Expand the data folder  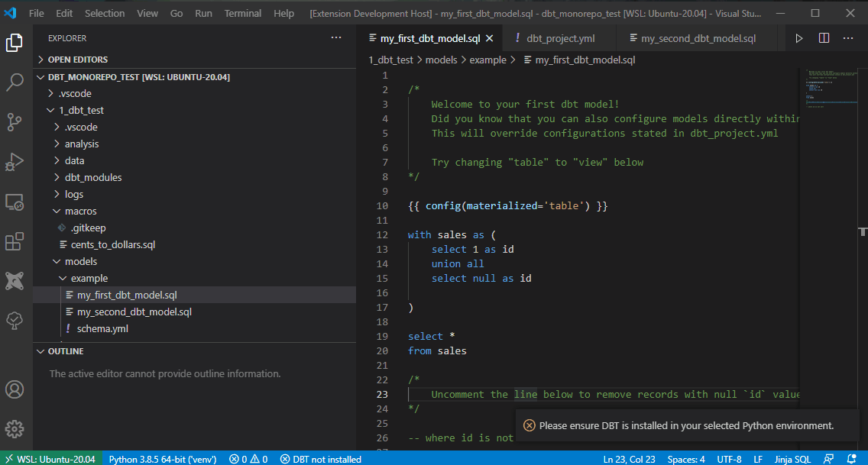(194, 160)
